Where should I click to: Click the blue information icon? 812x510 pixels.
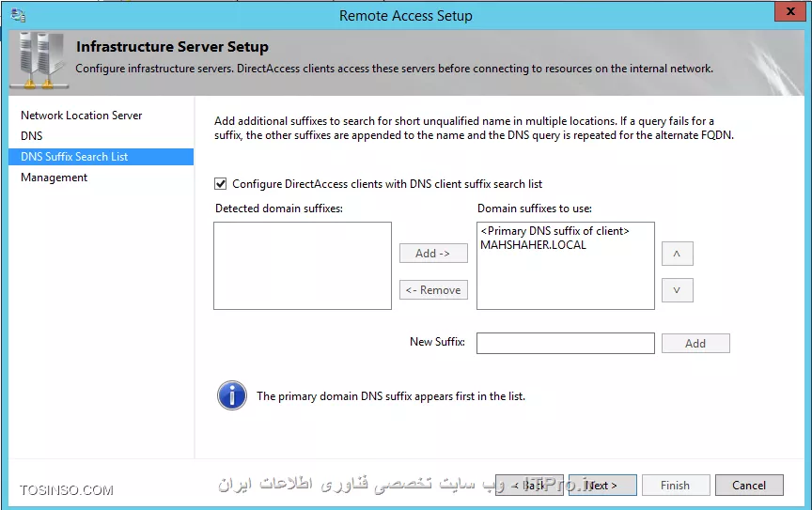coord(232,396)
